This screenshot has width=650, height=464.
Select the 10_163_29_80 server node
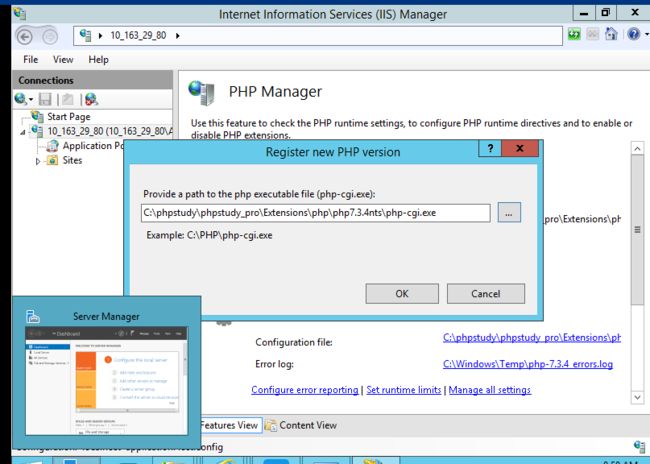tap(110, 131)
